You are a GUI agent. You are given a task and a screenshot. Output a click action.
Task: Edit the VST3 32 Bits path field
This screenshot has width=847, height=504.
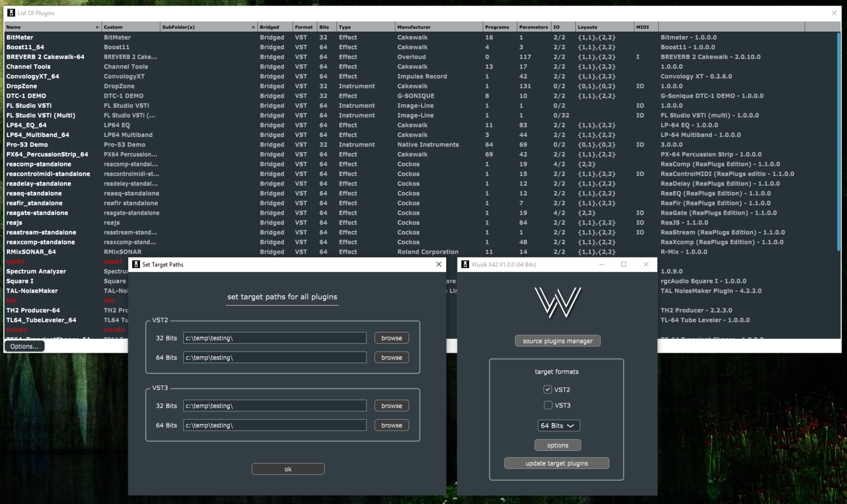(x=274, y=406)
